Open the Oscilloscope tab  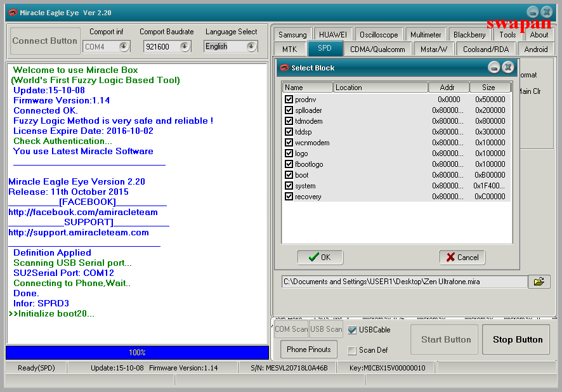click(x=379, y=35)
